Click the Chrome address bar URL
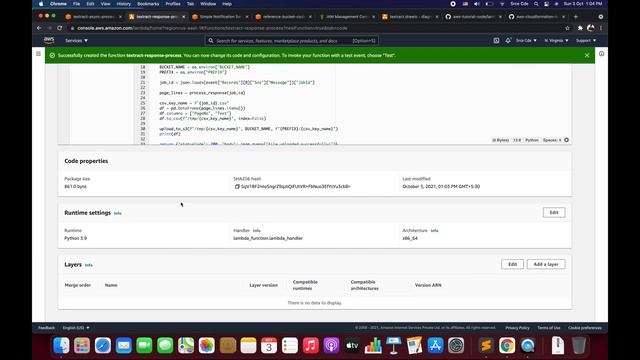The image size is (640, 360). [212, 28]
